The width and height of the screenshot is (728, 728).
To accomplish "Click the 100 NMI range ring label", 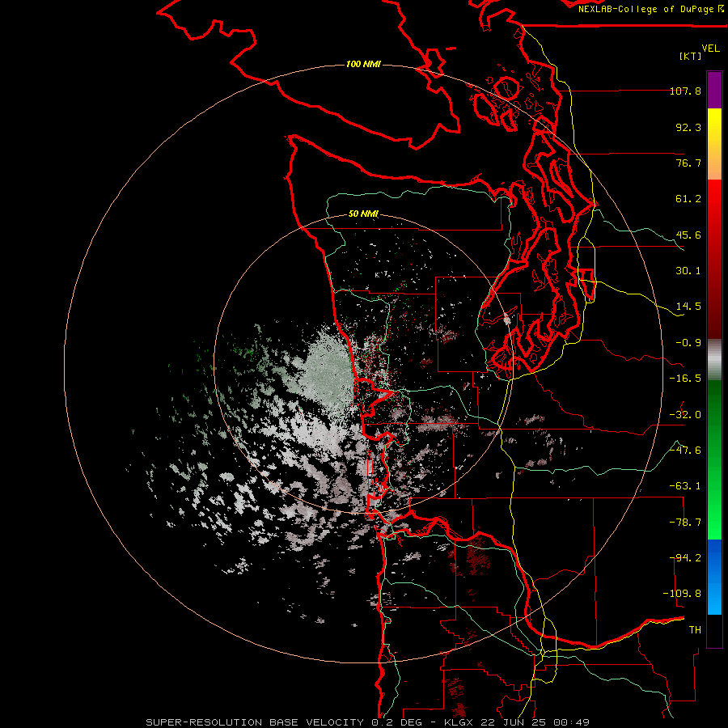I will pyautogui.click(x=363, y=64).
